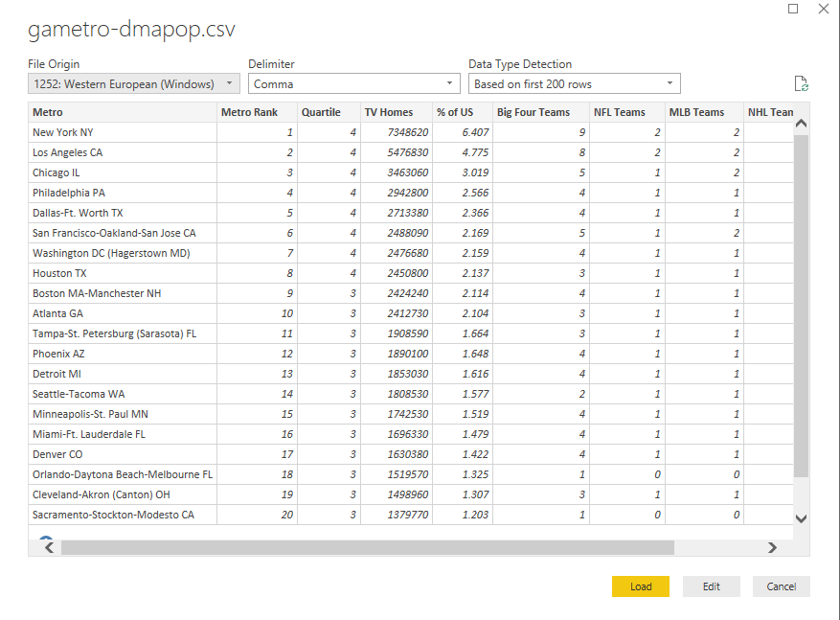840x620 pixels.
Task: Select the Metro column header
Action: coord(123,112)
